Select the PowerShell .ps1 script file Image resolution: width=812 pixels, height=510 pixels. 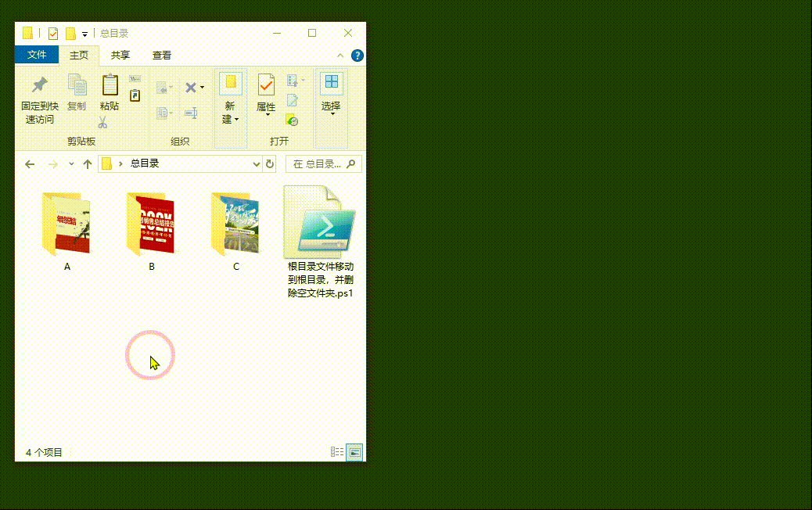tap(321, 226)
